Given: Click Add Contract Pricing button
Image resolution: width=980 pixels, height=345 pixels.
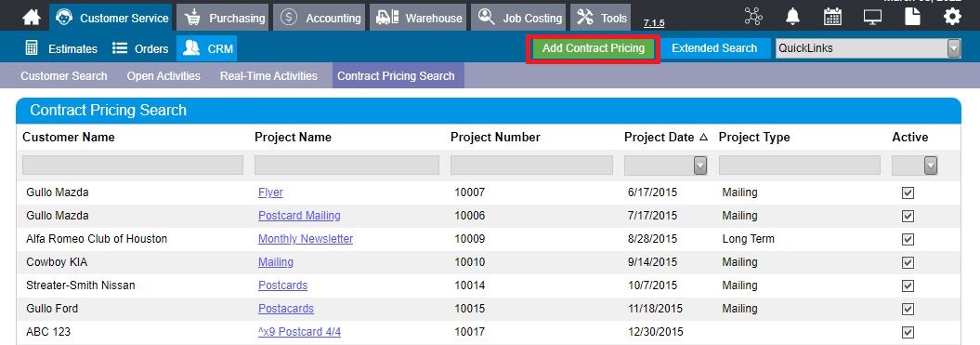Looking at the screenshot, I should (x=594, y=48).
